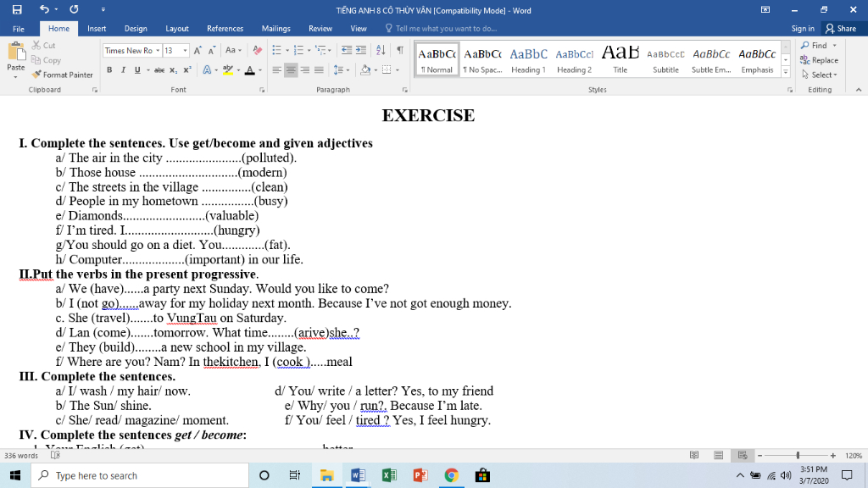Click the Share button
The width and height of the screenshot is (868, 488).
tap(841, 29)
